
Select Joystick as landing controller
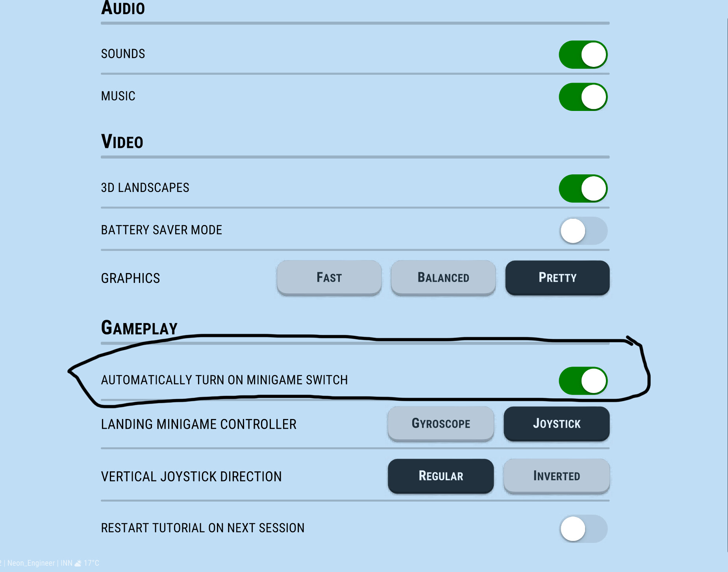[557, 424]
